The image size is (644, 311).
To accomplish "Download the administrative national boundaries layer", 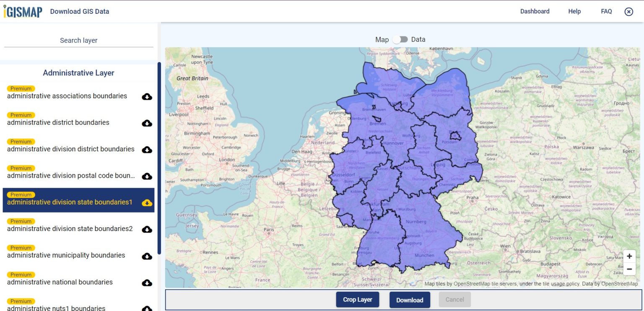I will (x=147, y=282).
